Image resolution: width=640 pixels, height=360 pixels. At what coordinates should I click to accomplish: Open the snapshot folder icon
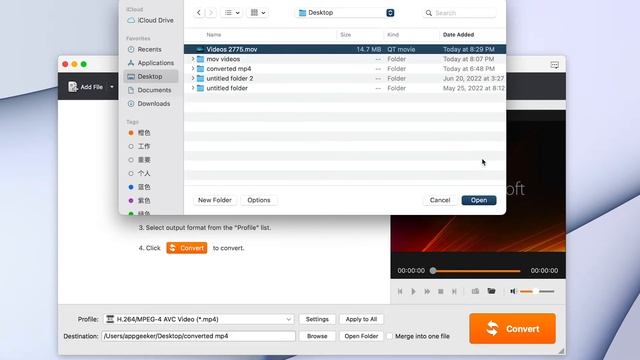click(x=491, y=291)
